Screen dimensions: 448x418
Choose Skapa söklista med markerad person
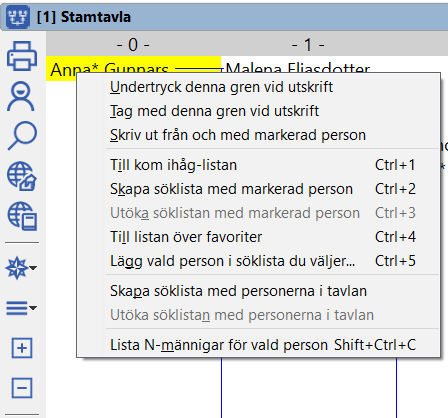(258, 189)
